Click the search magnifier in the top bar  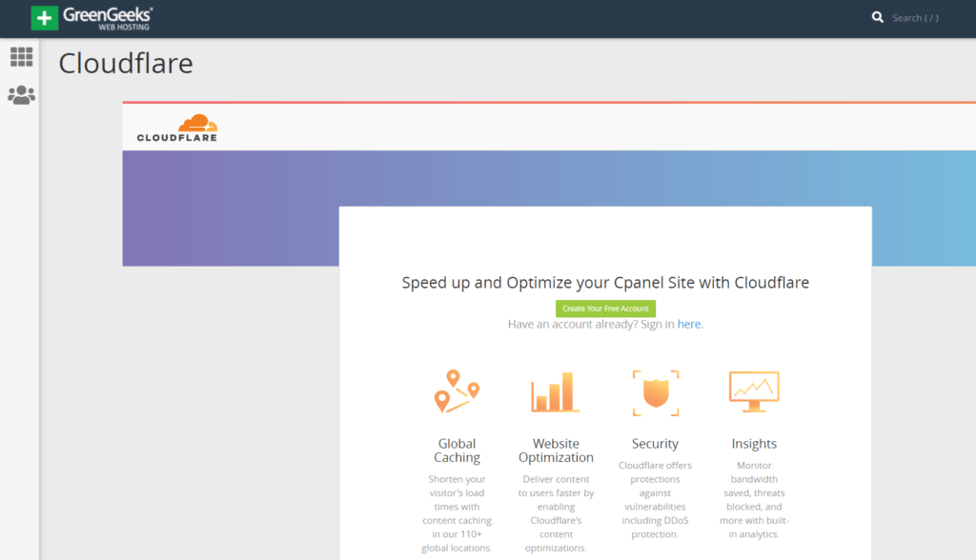pyautogui.click(x=878, y=16)
